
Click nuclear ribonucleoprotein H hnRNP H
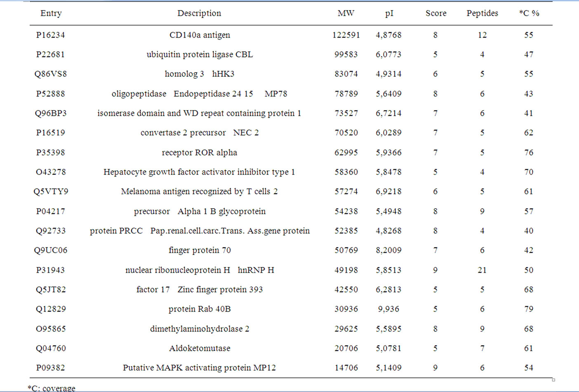tap(200, 270)
